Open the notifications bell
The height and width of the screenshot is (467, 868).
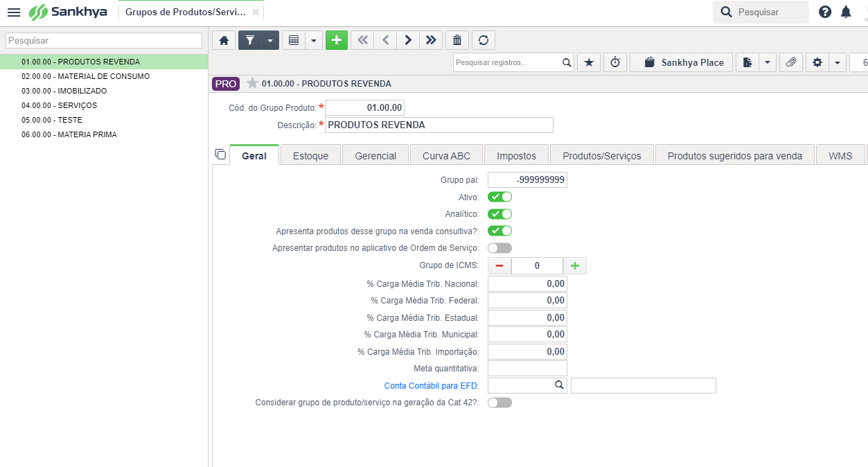coord(846,12)
